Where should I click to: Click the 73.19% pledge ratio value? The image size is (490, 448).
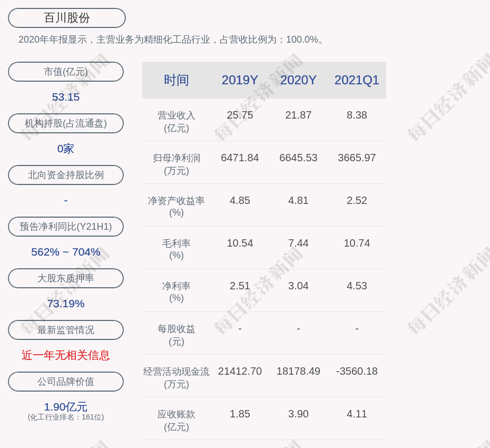click(66, 304)
